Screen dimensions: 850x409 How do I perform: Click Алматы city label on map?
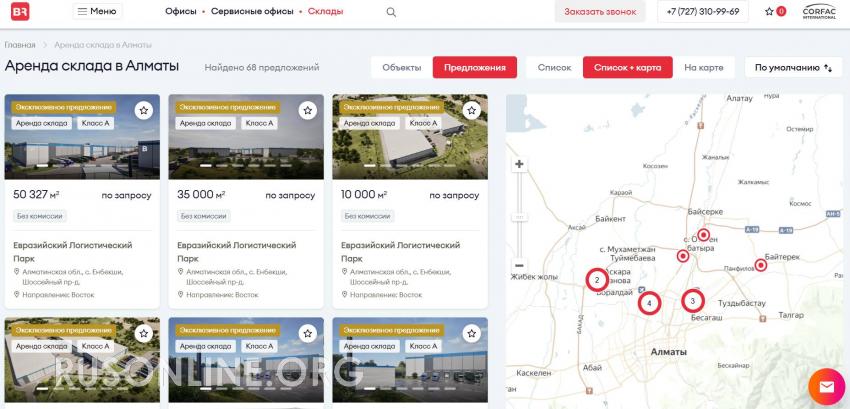click(x=668, y=352)
